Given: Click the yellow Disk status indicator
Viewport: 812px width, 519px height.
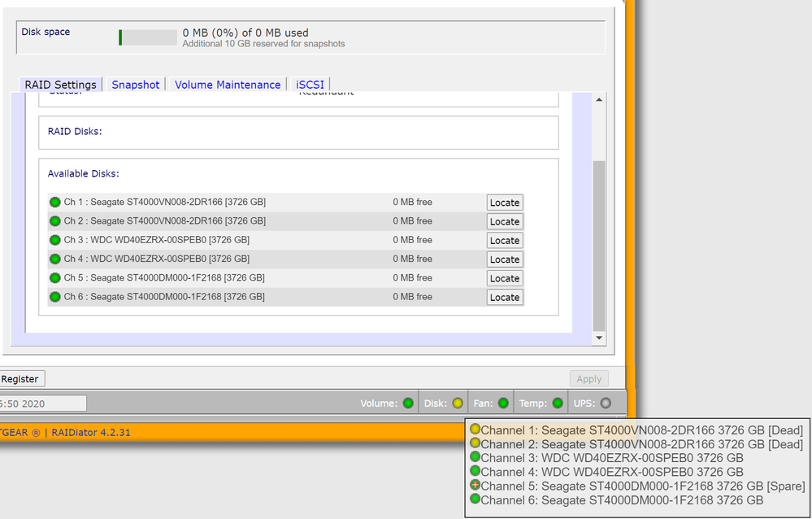Looking at the screenshot, I should (x=458, y=403).
